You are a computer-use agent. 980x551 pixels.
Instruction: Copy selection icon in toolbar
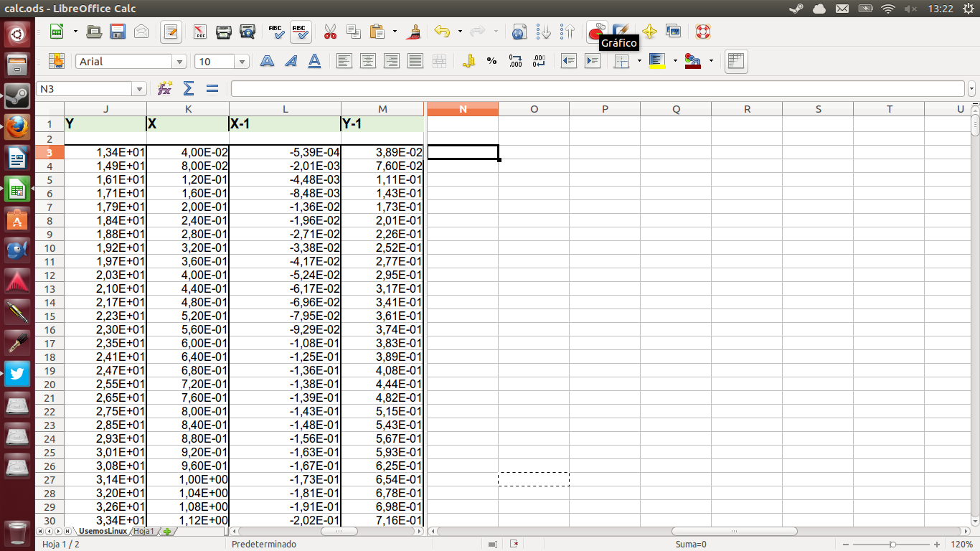coord(354,32)
